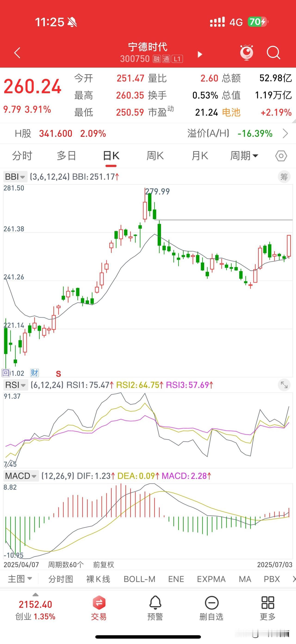The image size is (296, 644).
Task: Tap 删自选 remove from watchlist
Action: tap(211, 609)
